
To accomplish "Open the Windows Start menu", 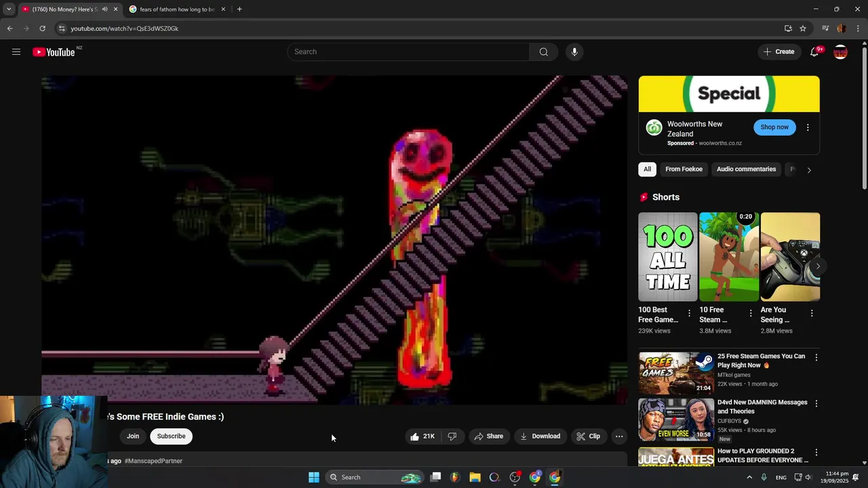I will (x=313, y=477).
